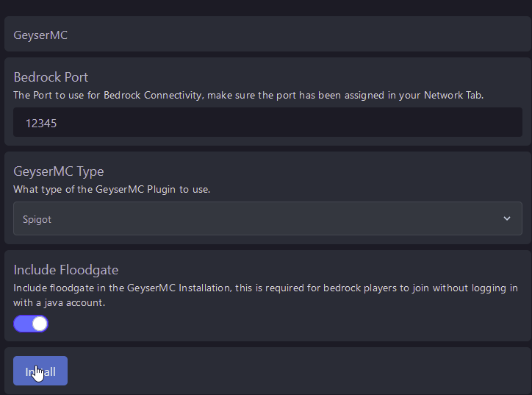Click the 12345 port value
Screen dimensions: 532x395
click(41, 124)
